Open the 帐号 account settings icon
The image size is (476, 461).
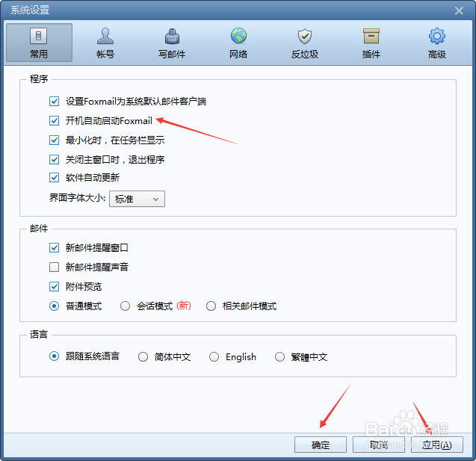click(x=105, y=36)
